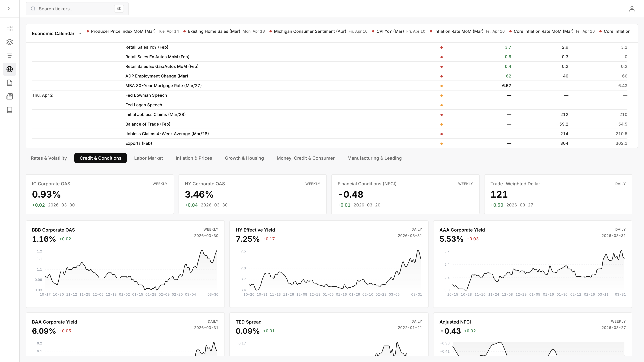Viewport: 644px width, 362px height.
Task: Open the document icon in the sidebar
Action: tap(9, 83)
